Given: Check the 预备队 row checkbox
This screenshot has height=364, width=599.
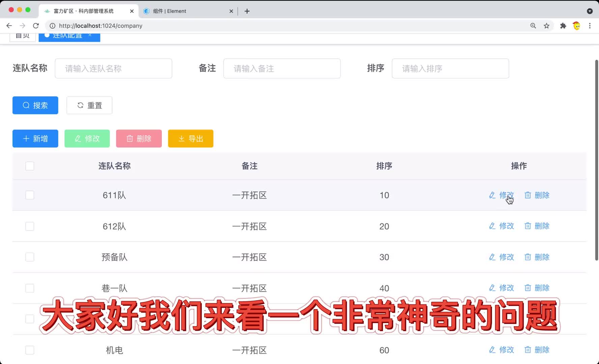Looking at the screenshot, I should coord(30,257).
